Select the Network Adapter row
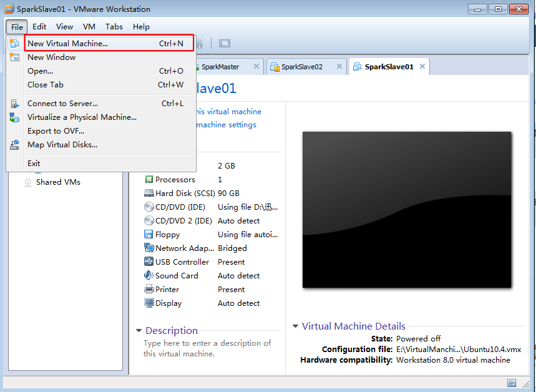The width and height of the screenshot is (536, 392). pyautogui.click(x=211, y=248)
